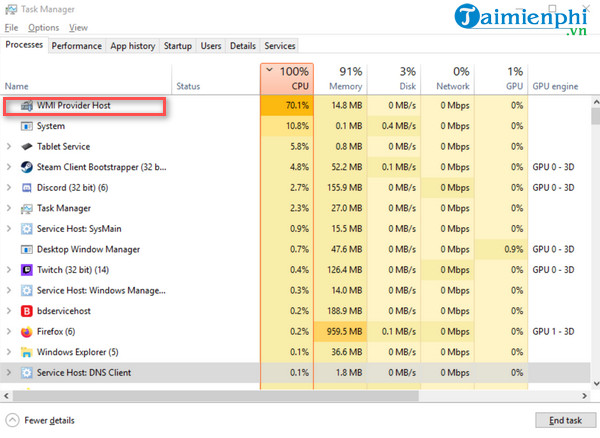Click GPU 1 - 3D engine cell
Viewport: 600px width, 438px height.
coord(553,332)
